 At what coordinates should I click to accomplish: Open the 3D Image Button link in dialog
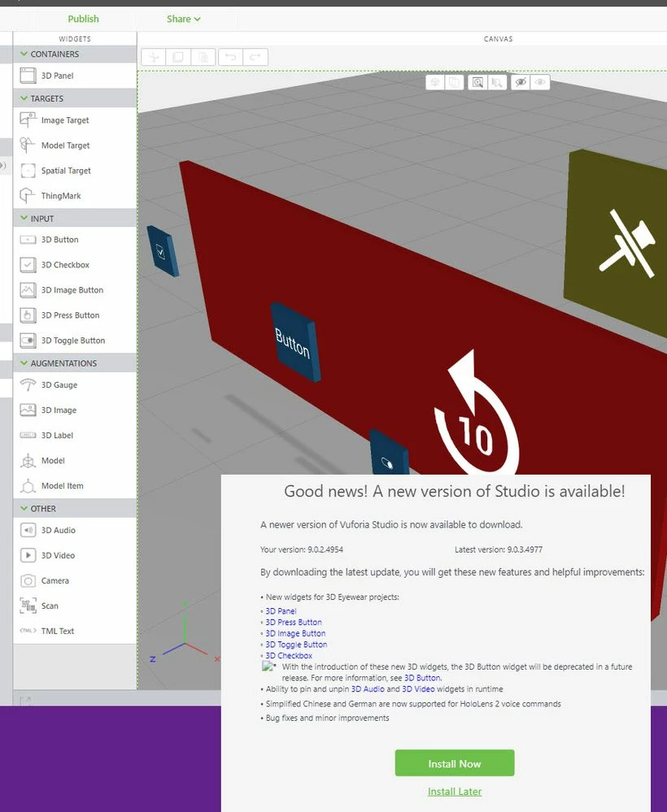(295, 633)
